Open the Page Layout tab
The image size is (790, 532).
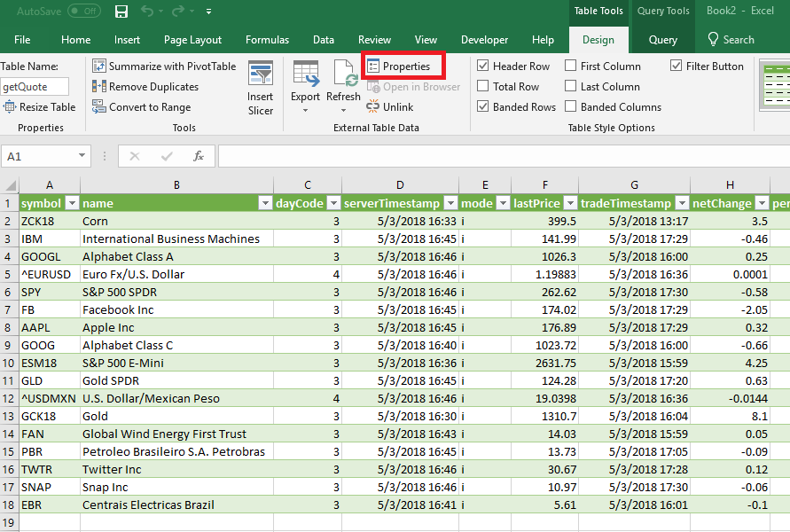point(192,40)
